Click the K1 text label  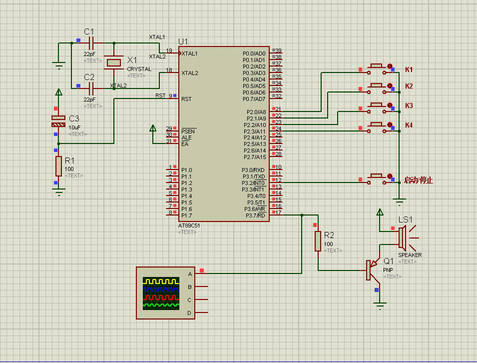(409, 70)
